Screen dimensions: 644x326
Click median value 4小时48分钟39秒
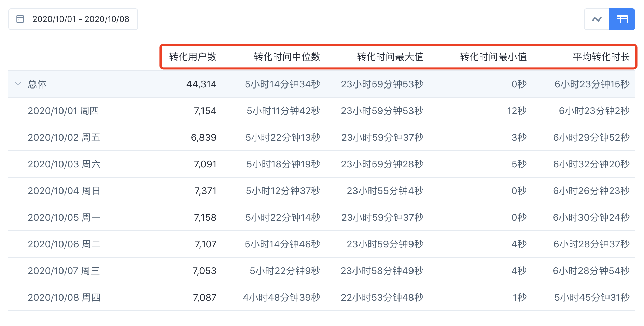tap(282, 297)
